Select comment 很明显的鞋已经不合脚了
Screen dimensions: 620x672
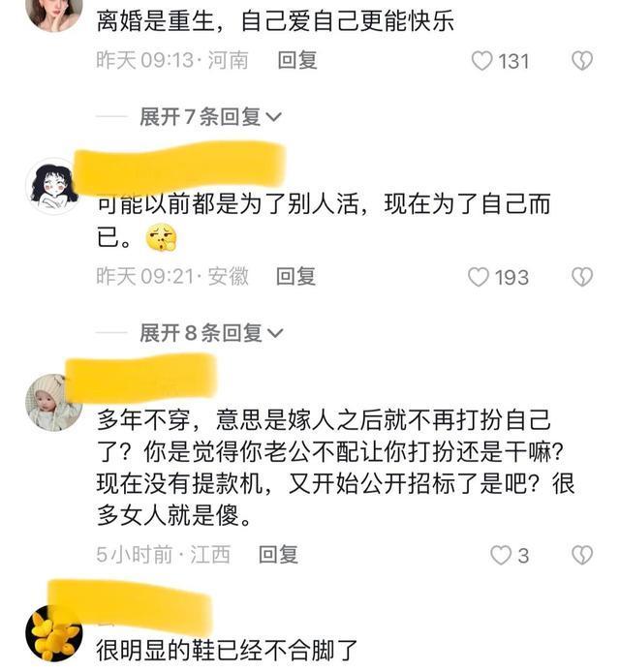point(227,650)
